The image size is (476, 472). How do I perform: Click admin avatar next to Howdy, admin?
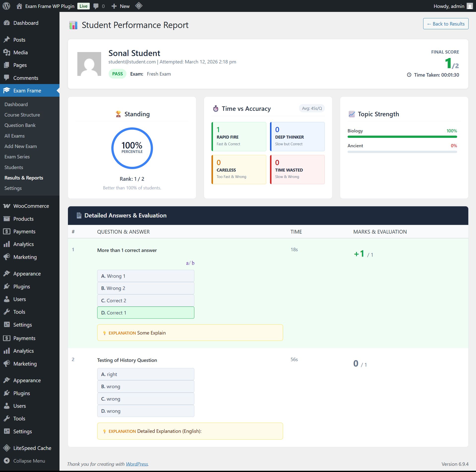coord(470,6)
